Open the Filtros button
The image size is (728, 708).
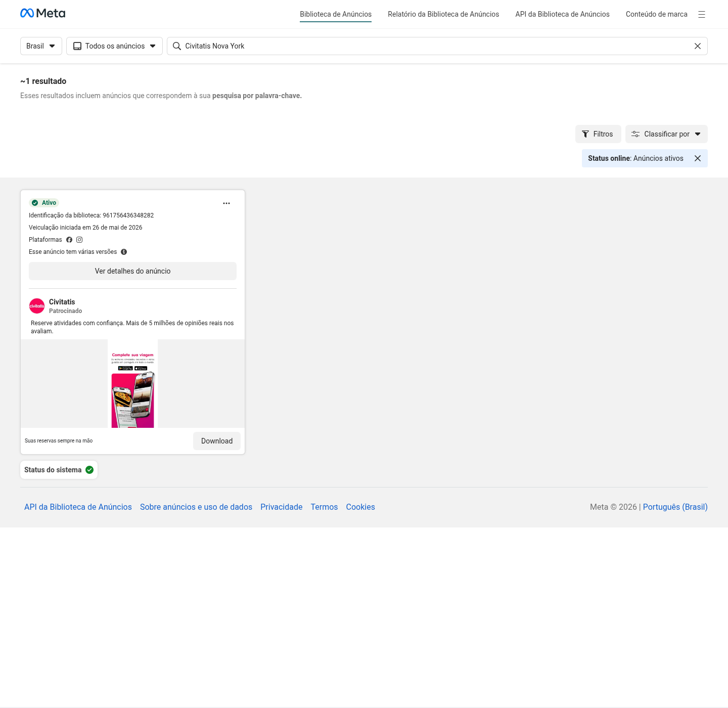[x=598, y=134]
